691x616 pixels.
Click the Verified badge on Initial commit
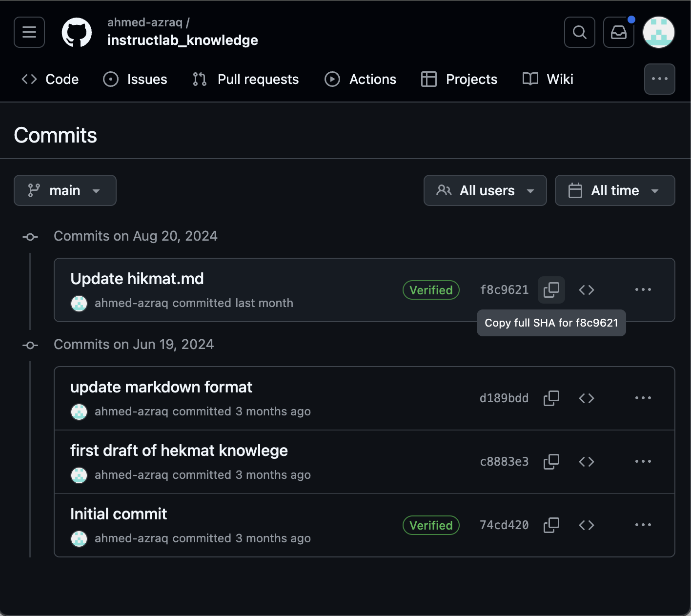click(431, 525)
